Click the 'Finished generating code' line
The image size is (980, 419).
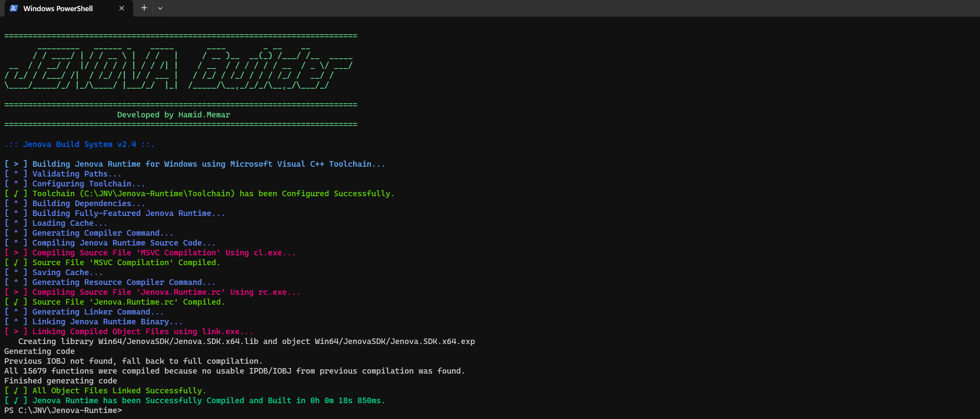(61, 381)
